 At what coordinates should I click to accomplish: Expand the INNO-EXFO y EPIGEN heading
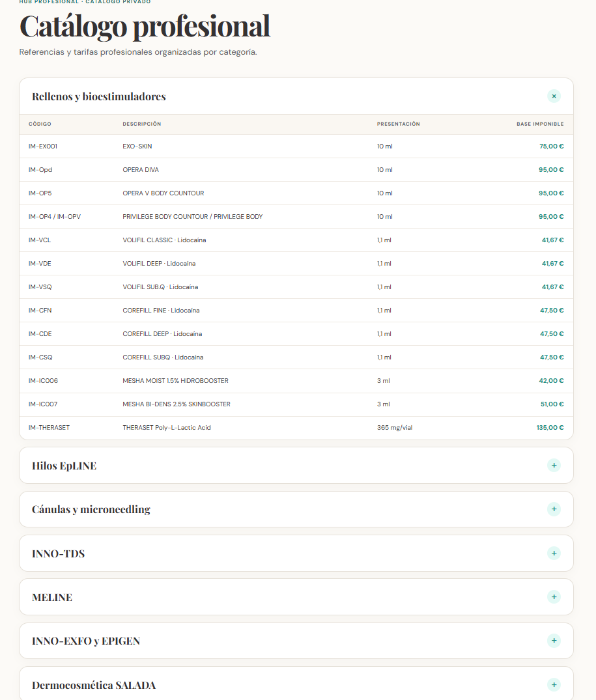click(86, 641)
